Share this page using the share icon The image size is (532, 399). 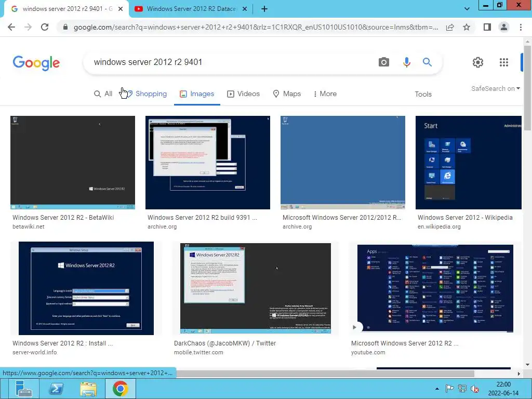click(x=450, y=27)
